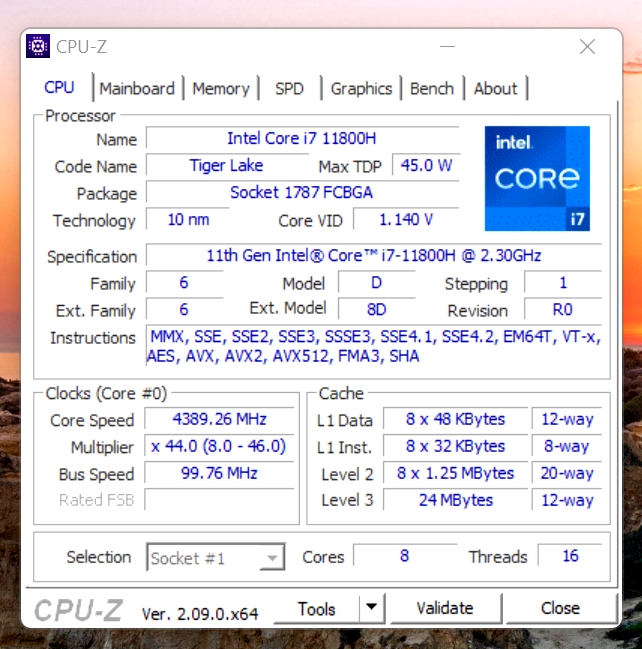Click the Clocks (Core #0) group label

pos(106,393)
